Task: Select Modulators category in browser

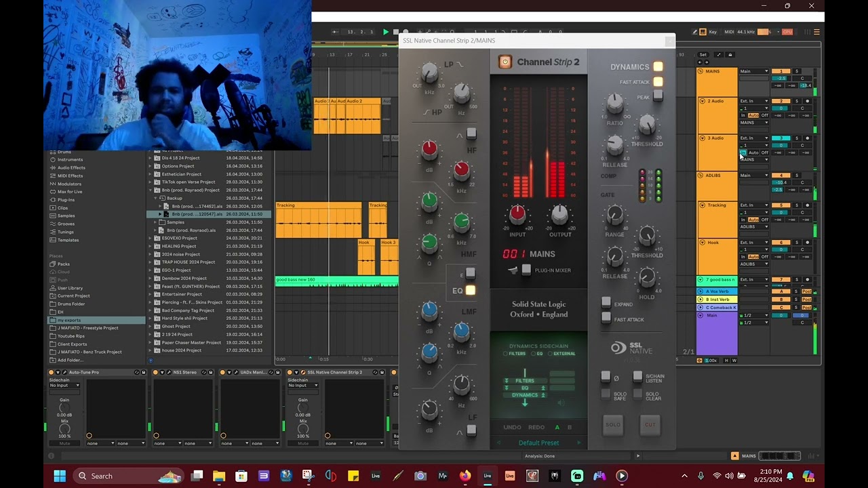Action: click(x=69, y=184)
